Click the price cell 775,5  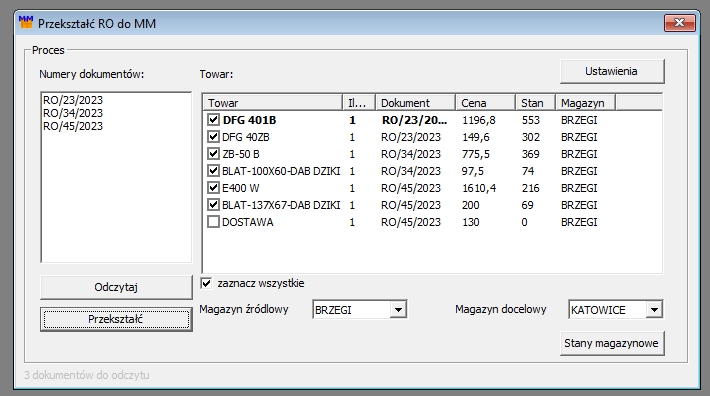click(476, 154)
